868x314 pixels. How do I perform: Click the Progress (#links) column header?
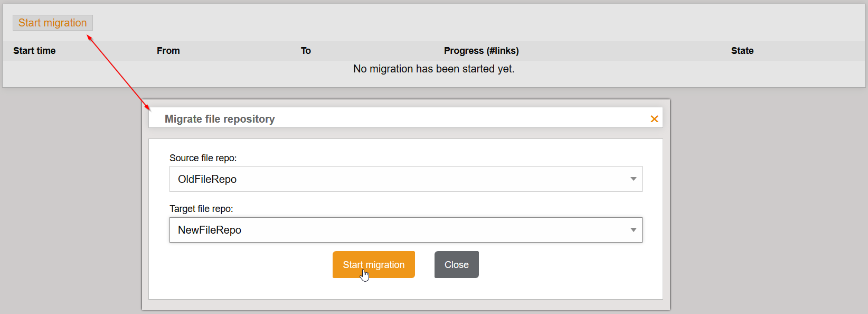481,50
